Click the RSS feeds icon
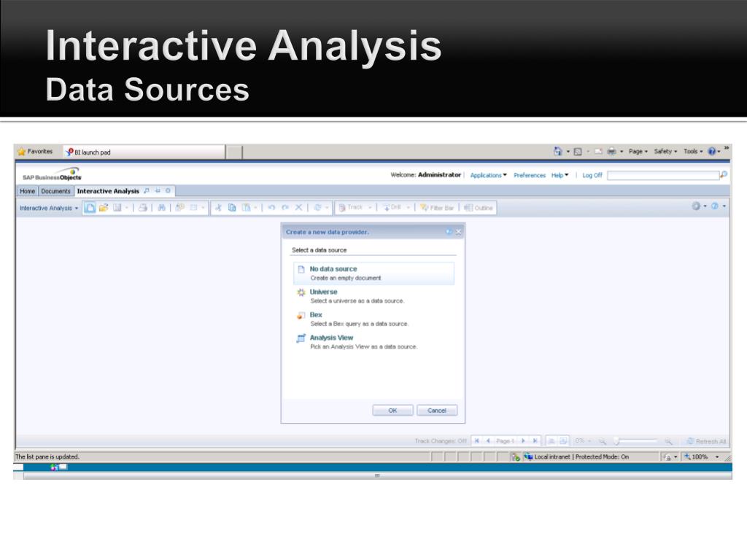This screenshot has width=747, height=560. (x=578, y=152)
